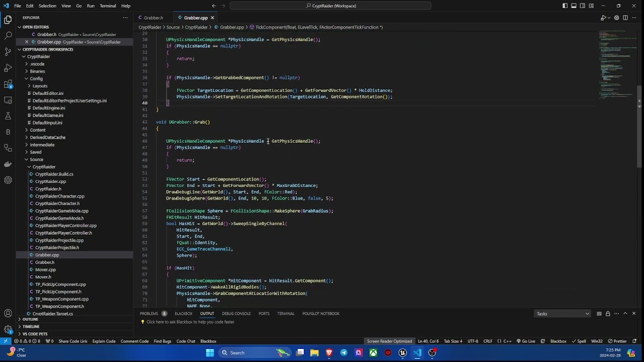Toggle Primary Side Bar layout button
The width and height of the screenshot is (644, 362).
(x=565, y=6)
